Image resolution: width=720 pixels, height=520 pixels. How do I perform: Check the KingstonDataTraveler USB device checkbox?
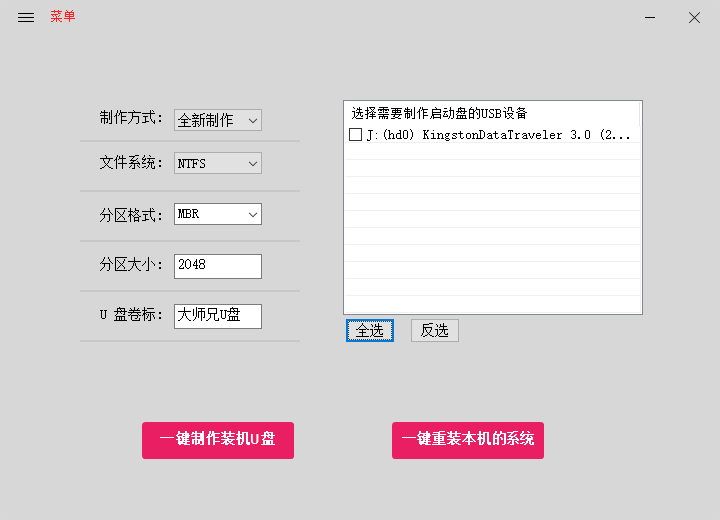coord(355,135)
